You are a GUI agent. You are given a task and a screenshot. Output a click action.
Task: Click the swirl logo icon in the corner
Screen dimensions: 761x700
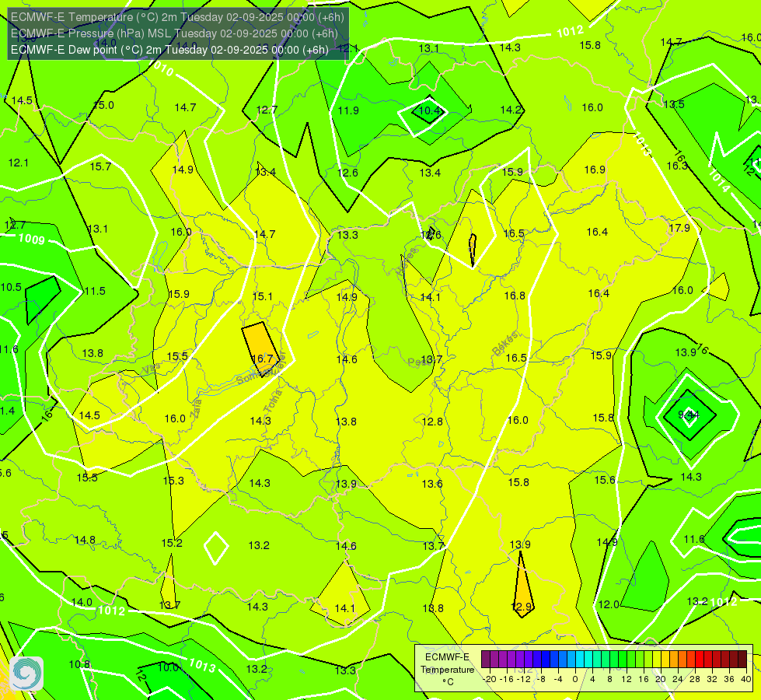[x=26, y=674]
